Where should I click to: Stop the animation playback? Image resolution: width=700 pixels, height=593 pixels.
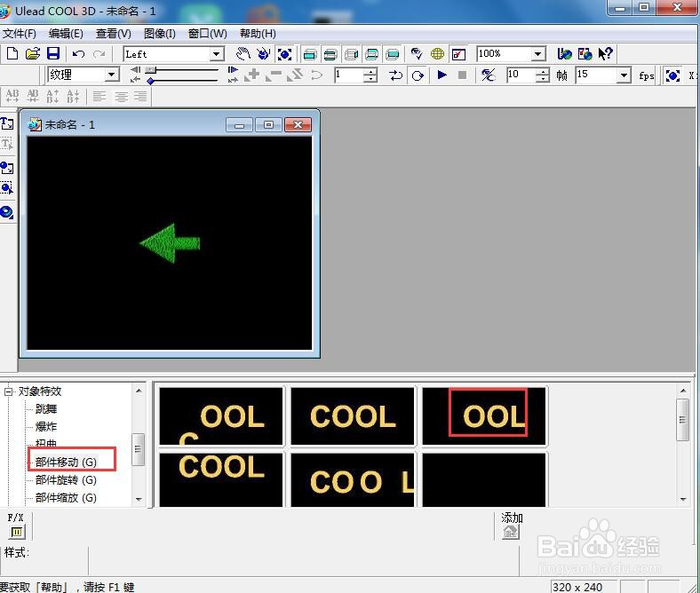point(463,75)
